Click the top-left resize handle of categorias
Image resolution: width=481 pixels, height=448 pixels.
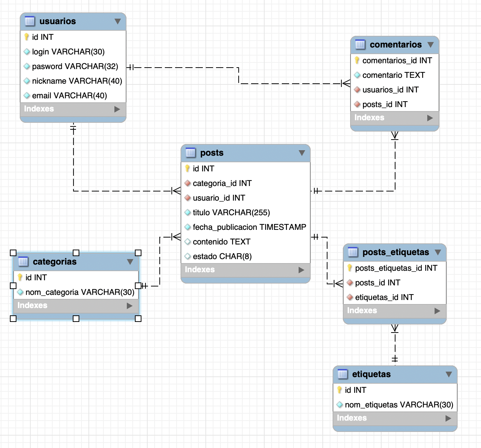[13, 253]
